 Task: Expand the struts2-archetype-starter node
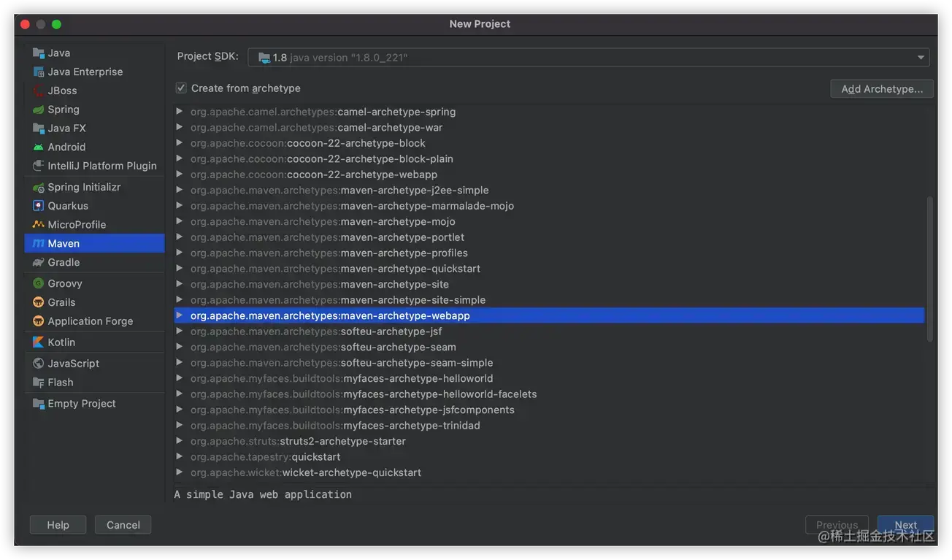(x=180, y=441)
